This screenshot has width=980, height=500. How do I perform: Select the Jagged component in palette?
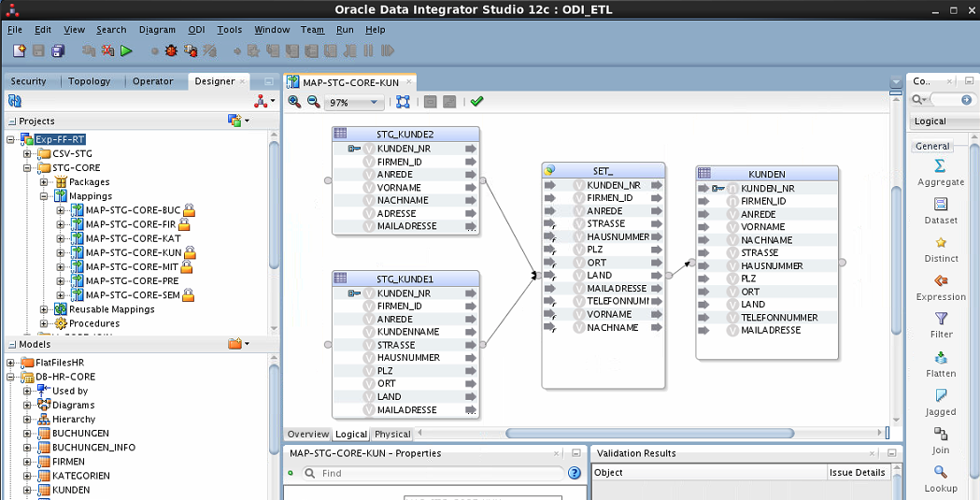point(941,403)
